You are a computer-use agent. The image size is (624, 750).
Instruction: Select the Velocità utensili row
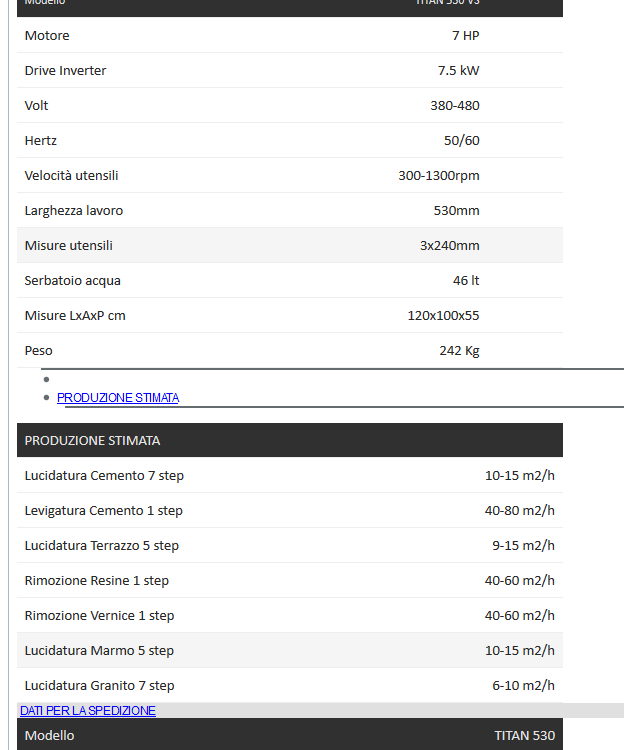290,175
